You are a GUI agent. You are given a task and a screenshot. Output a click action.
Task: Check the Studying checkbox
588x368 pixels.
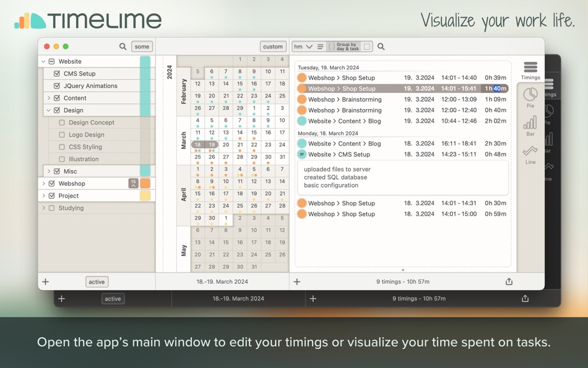(x=52, y=208)
